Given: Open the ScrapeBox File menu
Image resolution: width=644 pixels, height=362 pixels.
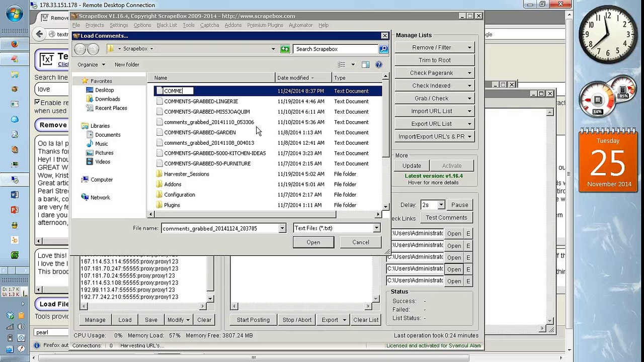Looking at the screenshot, I should click(76, 25).
